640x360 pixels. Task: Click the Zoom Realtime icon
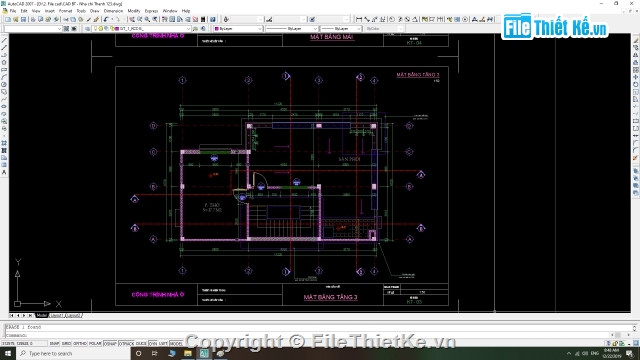[x=140, y=19]
